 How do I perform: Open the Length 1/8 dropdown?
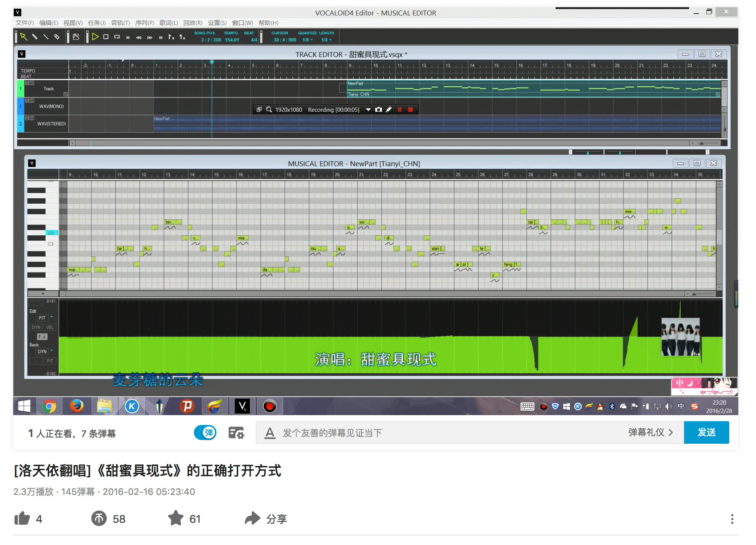pyautogui.click(x=326, y=40)
